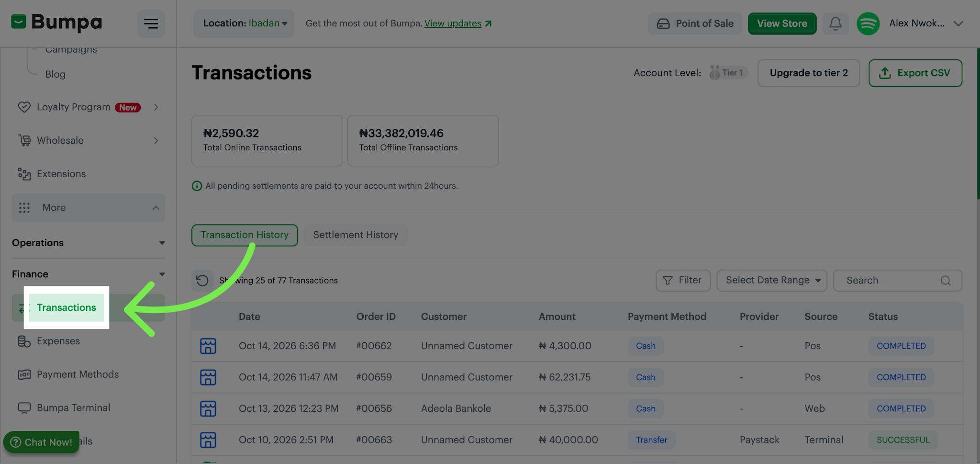Click the Tier 1 medal badge
Image resolution: width=980 pixels, height=464 pixels.
pos(728,73)
